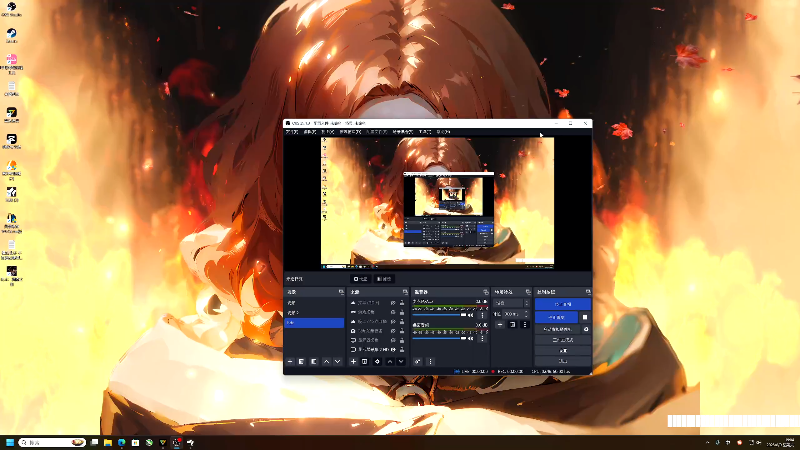Toggle visibility eye of fourth source row

[393, 331]
